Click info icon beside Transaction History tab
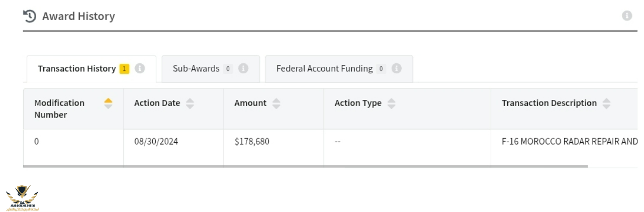 (x=140, y=68)
